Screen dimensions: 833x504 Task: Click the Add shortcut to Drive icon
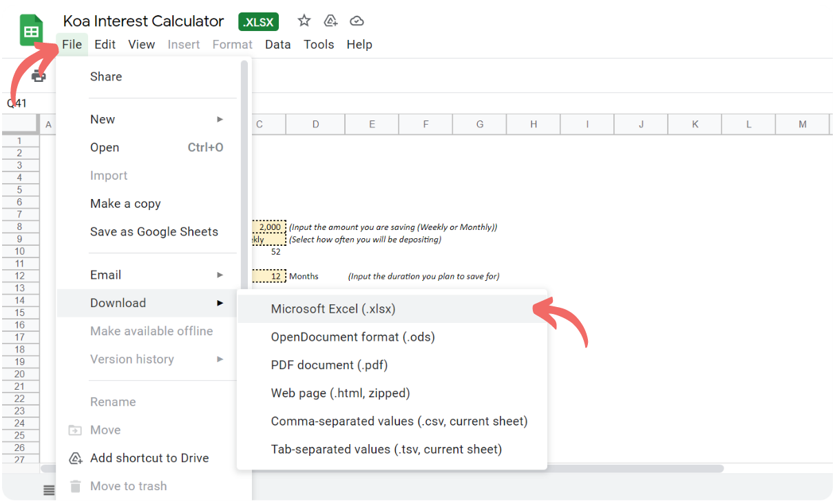pyautogui.click(x=76, y=458)
